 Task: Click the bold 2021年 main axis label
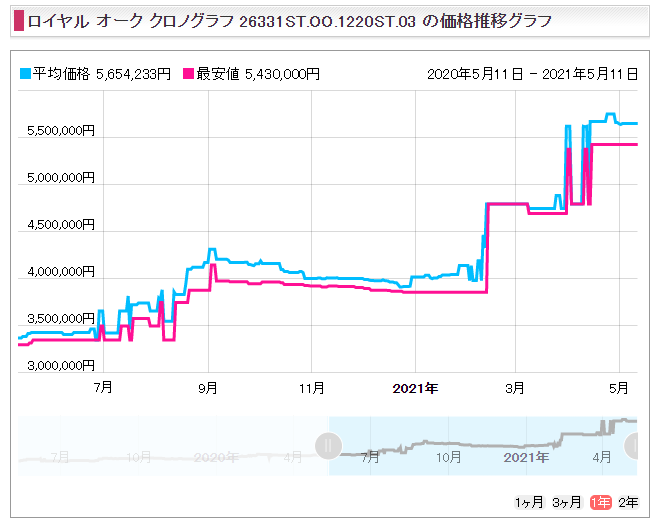[x=415, y=388]
